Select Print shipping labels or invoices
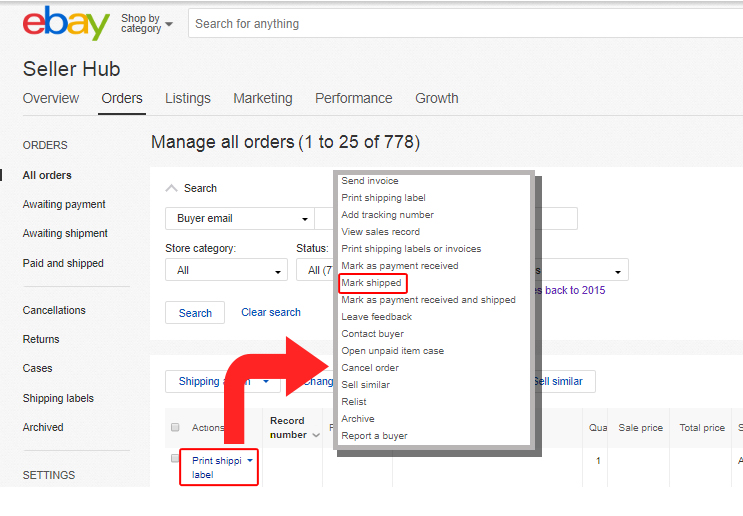Screen dimensions: 743x516 tap(411, 249)
